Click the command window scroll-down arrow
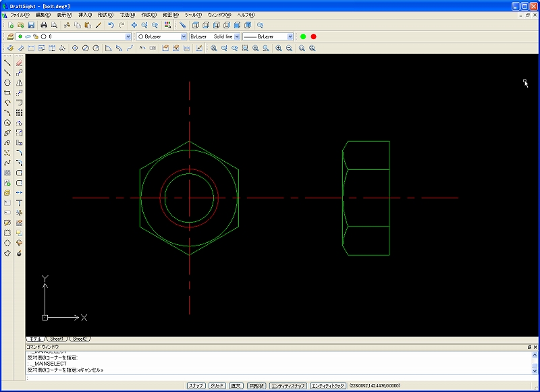Viewport: 540px width, 392px height. coord(535,371)
